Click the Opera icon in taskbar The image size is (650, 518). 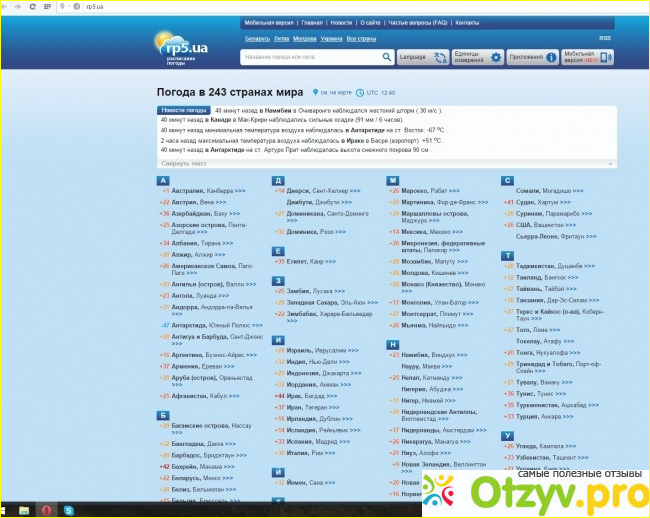point(46,510)
